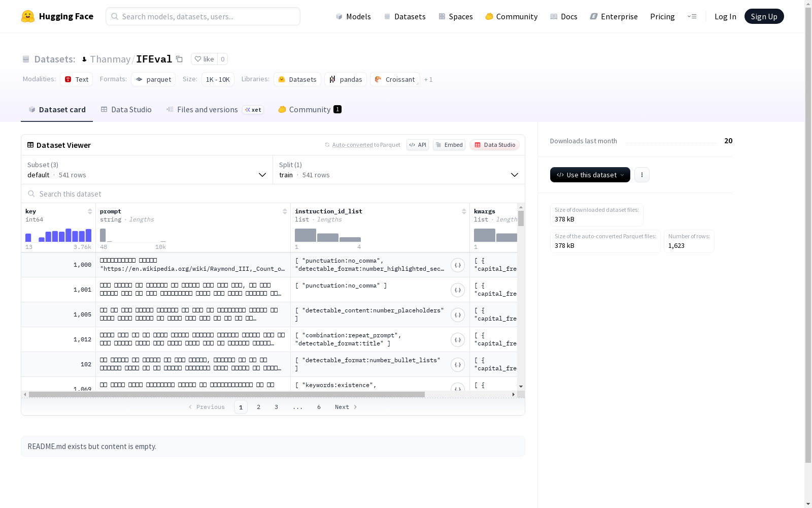Open the Enterprise navigation link
The width and height of the screenshot is (812, 508).
pyautogui.click(x=614, y=16)
